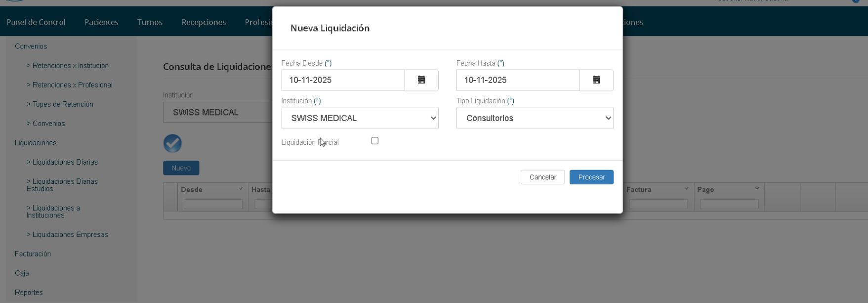Go to Panel de Control

click(36, 22)
